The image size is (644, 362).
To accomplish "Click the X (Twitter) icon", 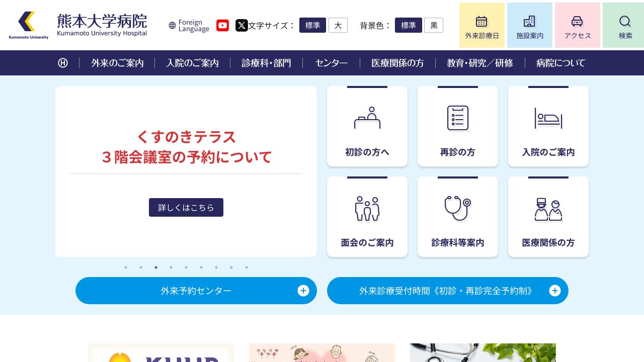I will pos(242,25).
